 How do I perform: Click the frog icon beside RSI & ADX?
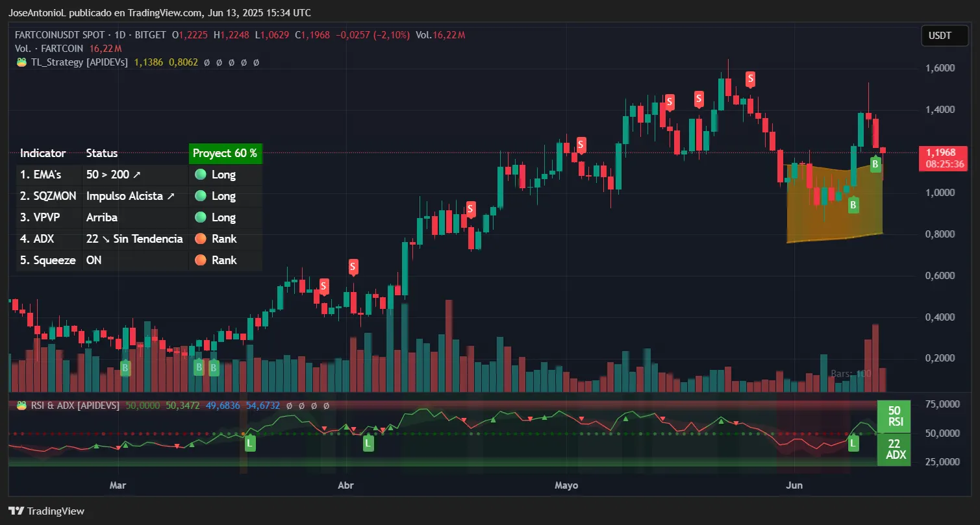[x=21, y=405]
